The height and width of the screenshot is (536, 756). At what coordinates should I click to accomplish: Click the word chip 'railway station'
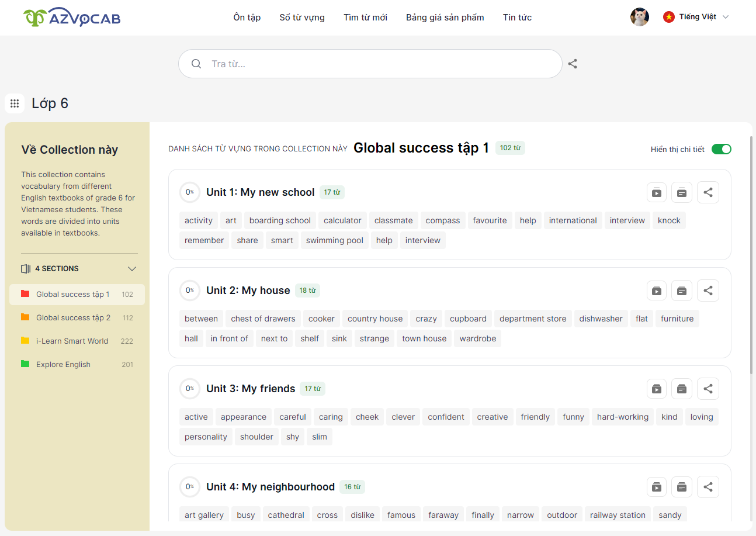[618, 515]
